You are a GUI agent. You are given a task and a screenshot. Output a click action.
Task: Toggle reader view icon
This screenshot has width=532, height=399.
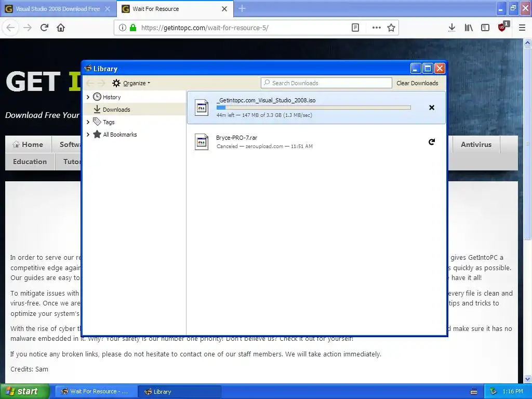click(x=355, y=28)
